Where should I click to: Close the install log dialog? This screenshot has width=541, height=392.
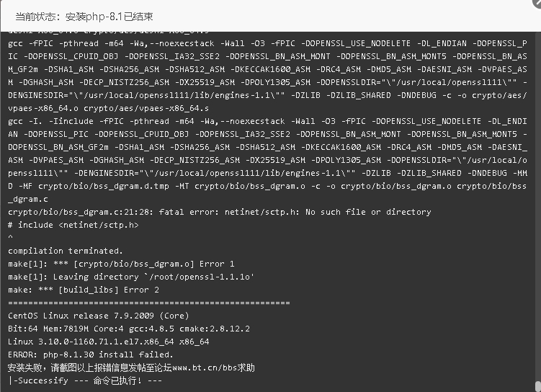point(537,2)
